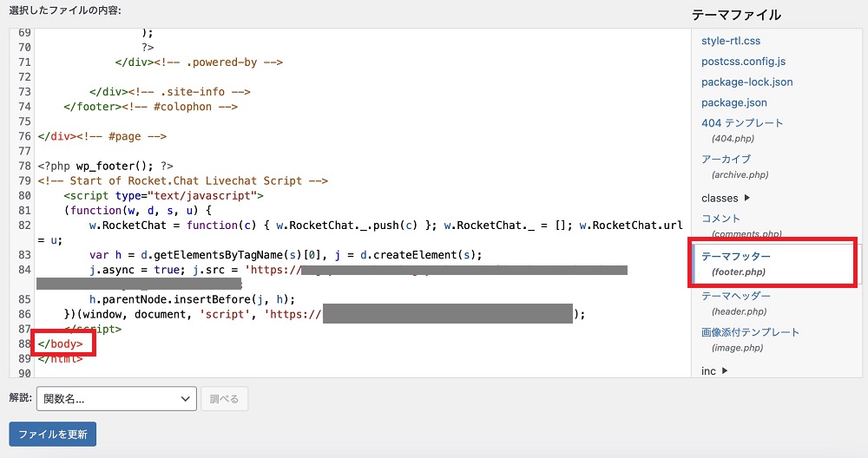Viewport: 868px width, 458px height.
Task: Open 画像添付テンプレート (image.php) file
Action: [x=750, y=332]
